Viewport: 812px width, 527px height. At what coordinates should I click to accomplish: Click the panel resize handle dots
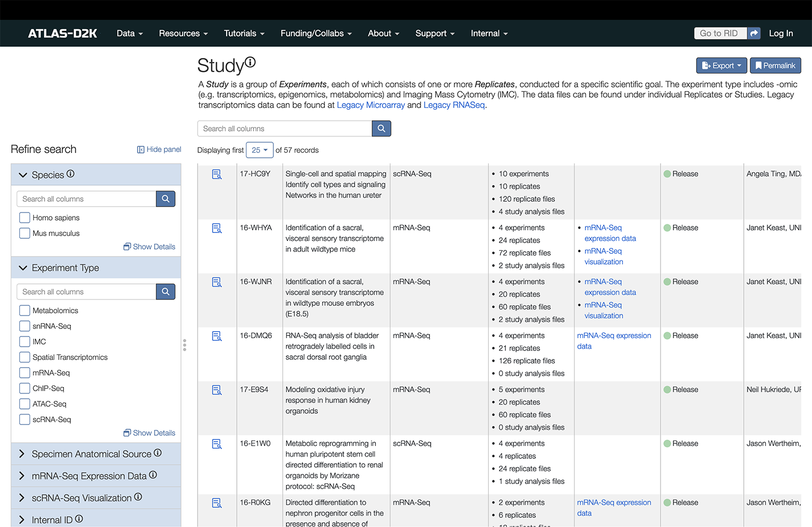[185, 345]
